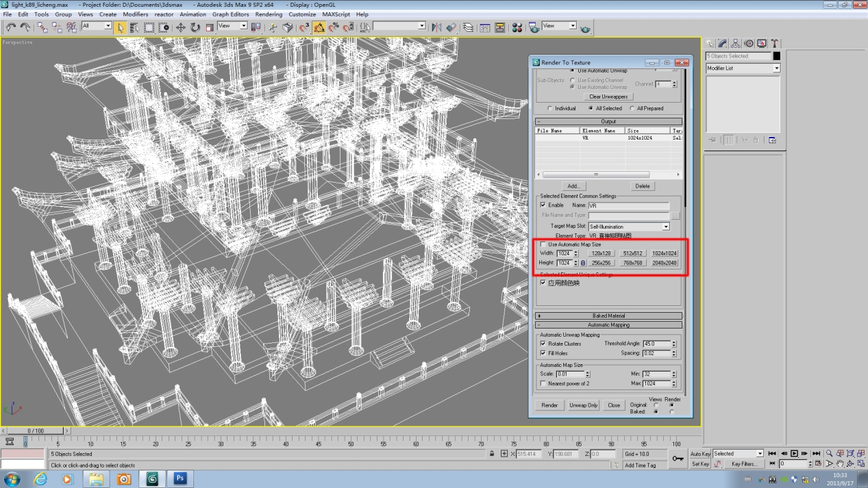Click Configure Modifier Sets icon
The image size is (868, 488).
tap(772, 140)
